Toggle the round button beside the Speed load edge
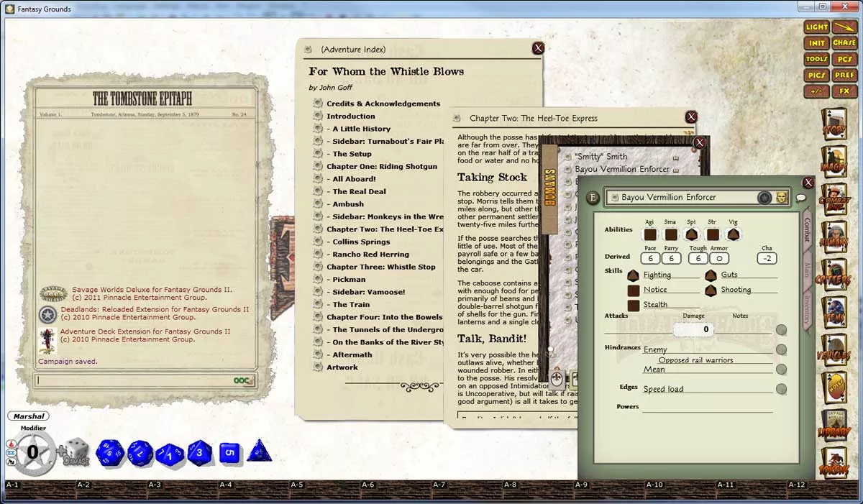The width and height of the screenshot is (863, 504). point(781,389)
